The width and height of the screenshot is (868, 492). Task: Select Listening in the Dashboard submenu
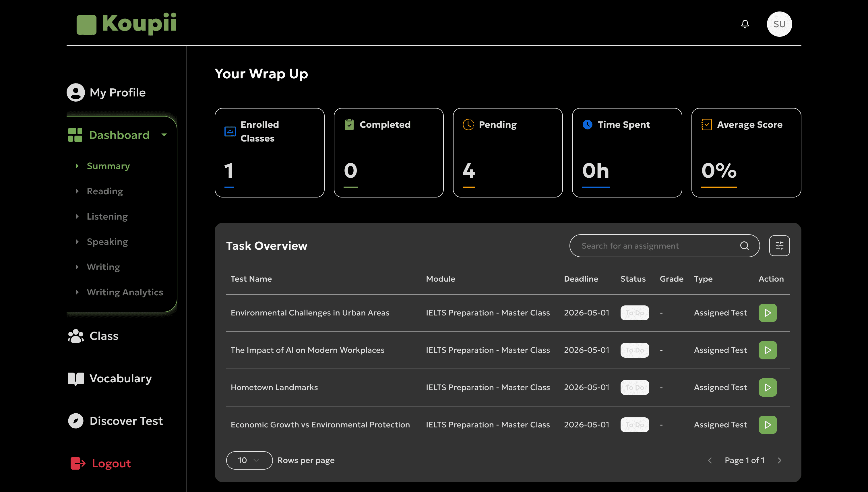point(107,216)
